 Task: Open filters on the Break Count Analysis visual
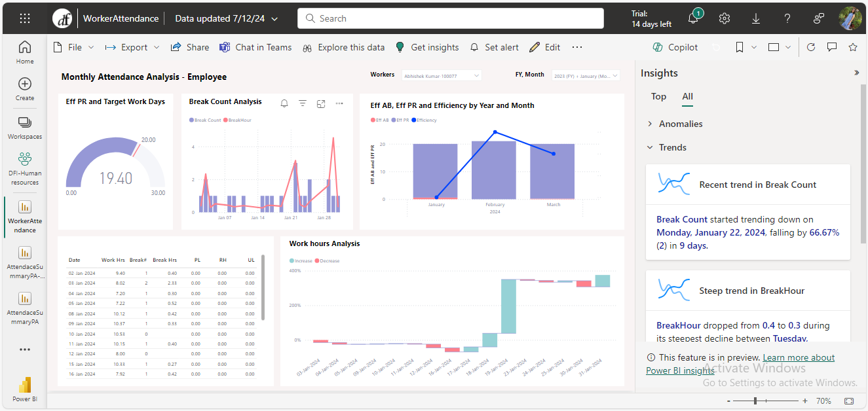tap(302, 103)
